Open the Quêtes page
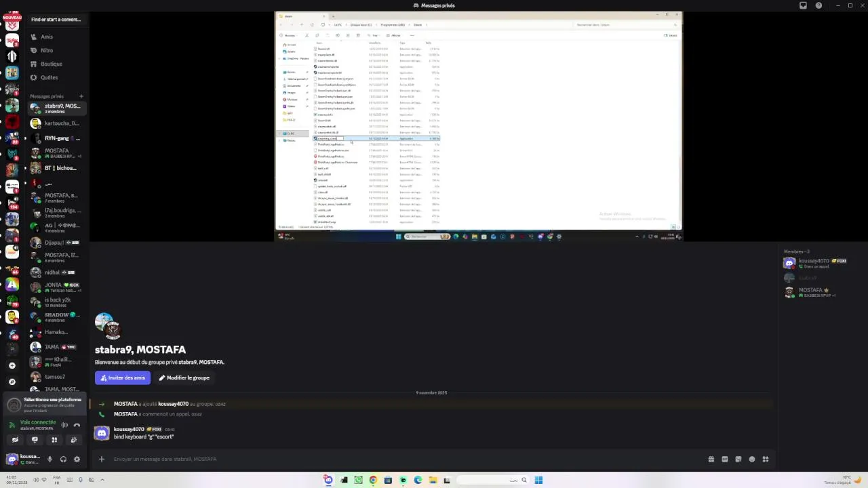Image resolution: width=868 pixels, height=488 pixels. coord(57,77)
